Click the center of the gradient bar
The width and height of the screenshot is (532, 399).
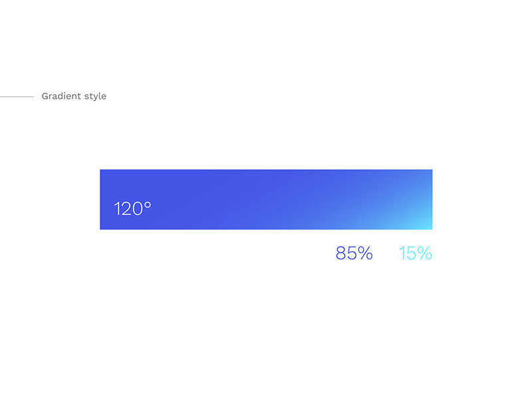pyautogui.click(x=266, y=199)
